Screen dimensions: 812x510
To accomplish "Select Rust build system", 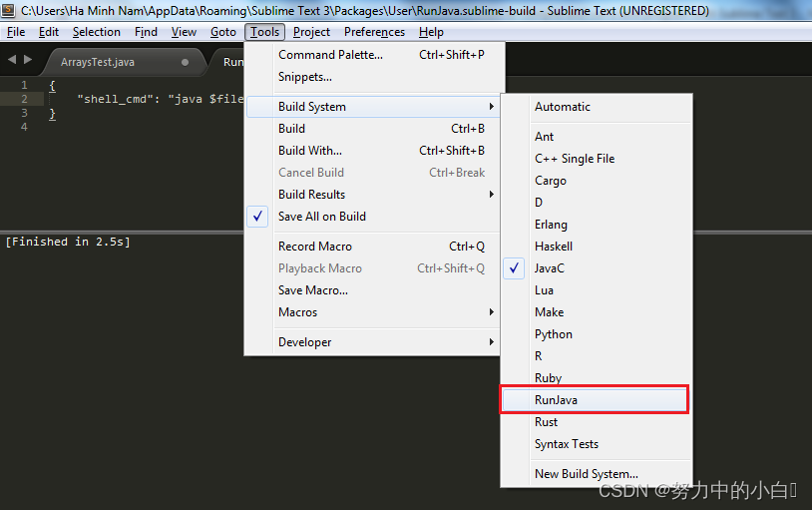I will tap(597, 422).
